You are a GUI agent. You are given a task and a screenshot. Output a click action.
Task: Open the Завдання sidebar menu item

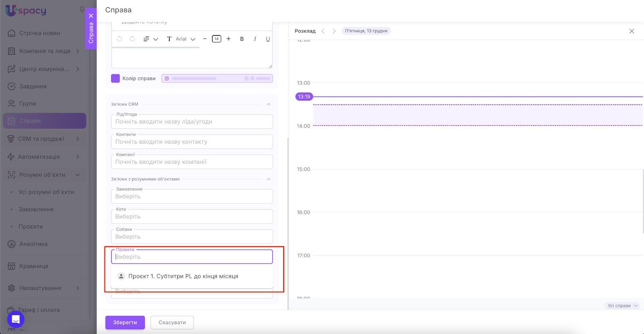[33, 86]
